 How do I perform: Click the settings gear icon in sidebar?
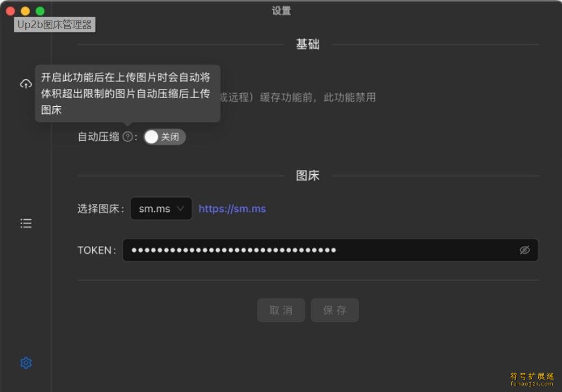[x=26, y=363]
